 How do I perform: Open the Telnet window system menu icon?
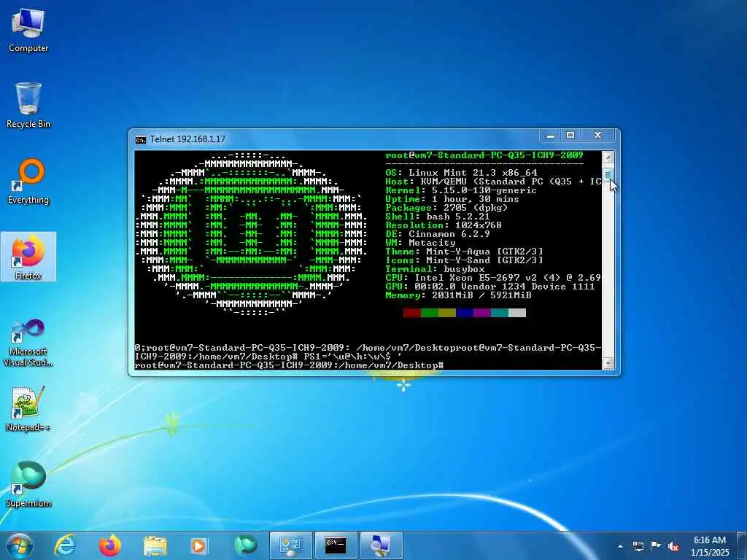140,139
